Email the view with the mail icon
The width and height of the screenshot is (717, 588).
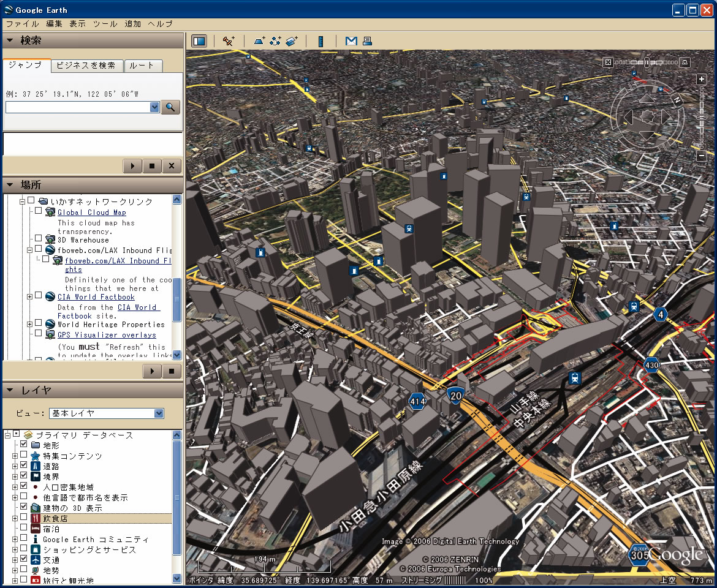(x=351, y=41)
